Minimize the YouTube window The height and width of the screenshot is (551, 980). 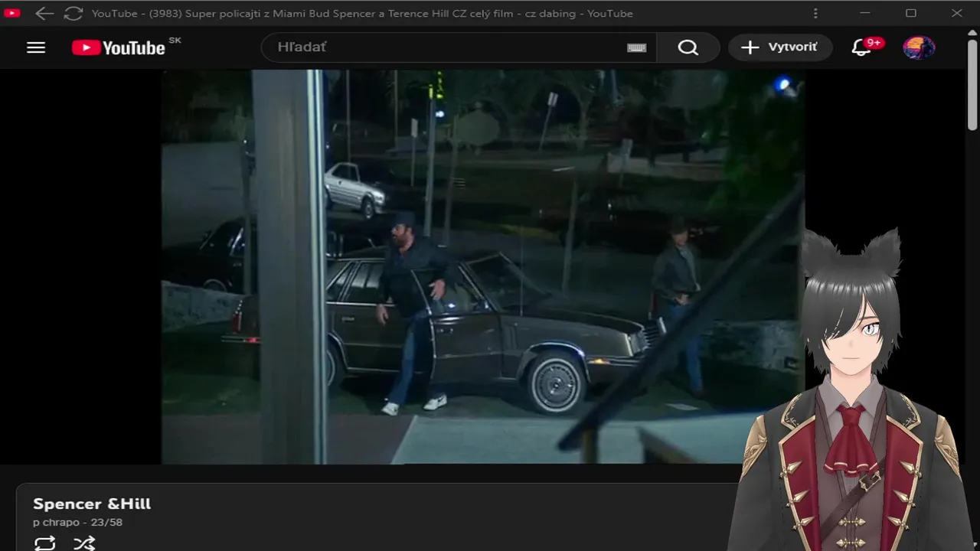(865, 13)
